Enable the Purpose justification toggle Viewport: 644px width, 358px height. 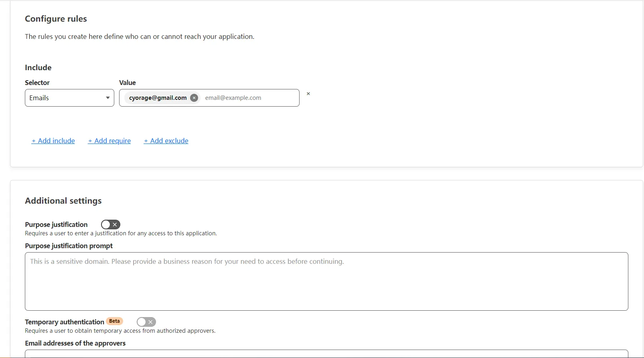point(110,225)
